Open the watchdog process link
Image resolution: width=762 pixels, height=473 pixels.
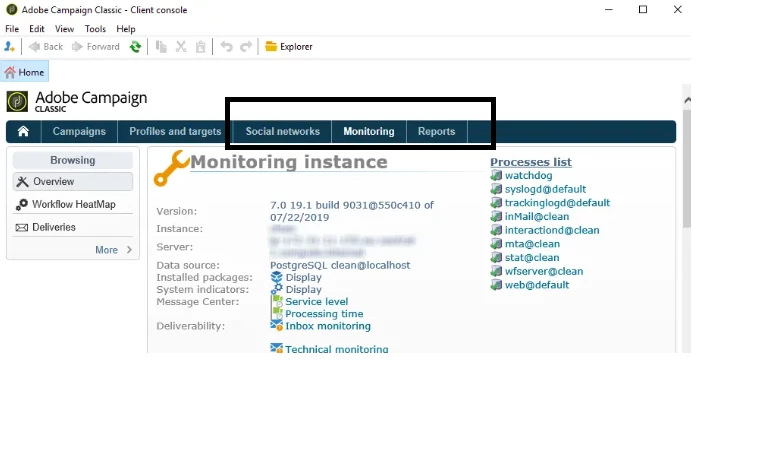pyautogui.click(x=528, y=175)
